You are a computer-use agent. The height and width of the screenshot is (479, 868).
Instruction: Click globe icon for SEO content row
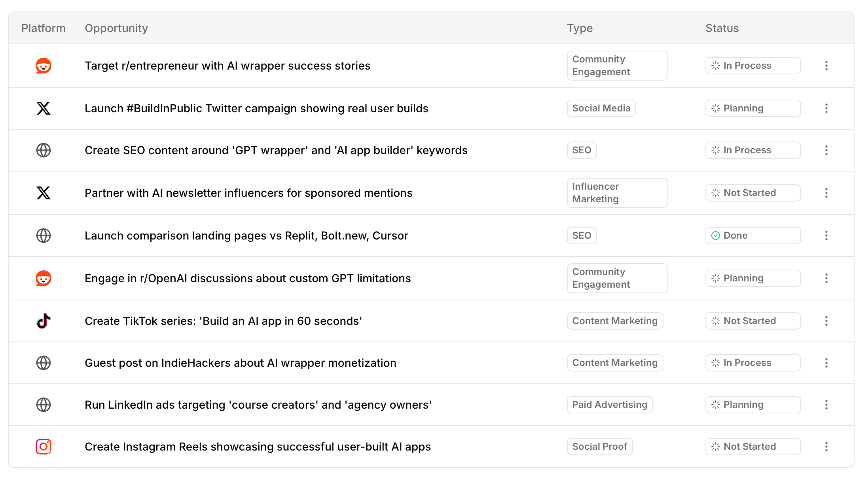tap(44, 150)
